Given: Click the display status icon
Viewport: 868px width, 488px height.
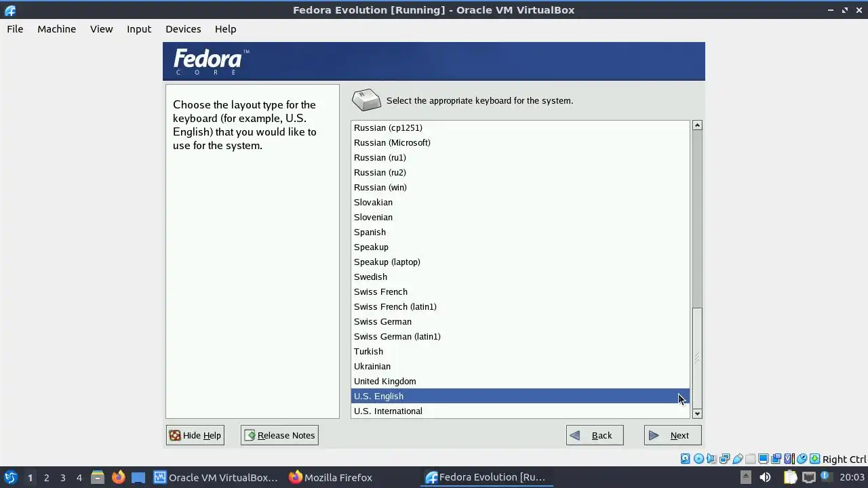Looking at the screenshot, I should (x=763, y=459).
